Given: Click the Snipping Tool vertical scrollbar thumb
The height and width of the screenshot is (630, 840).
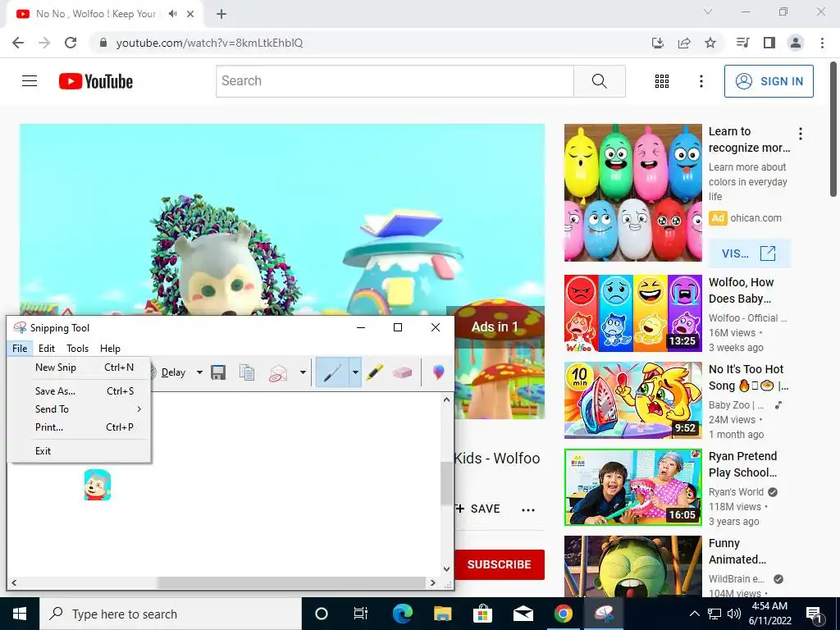Looking at the screenshot, I should coord(446,482).
